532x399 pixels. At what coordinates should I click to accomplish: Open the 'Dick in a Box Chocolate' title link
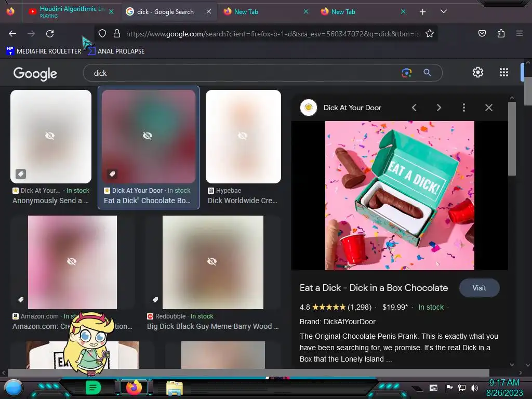tap(374, 288)
